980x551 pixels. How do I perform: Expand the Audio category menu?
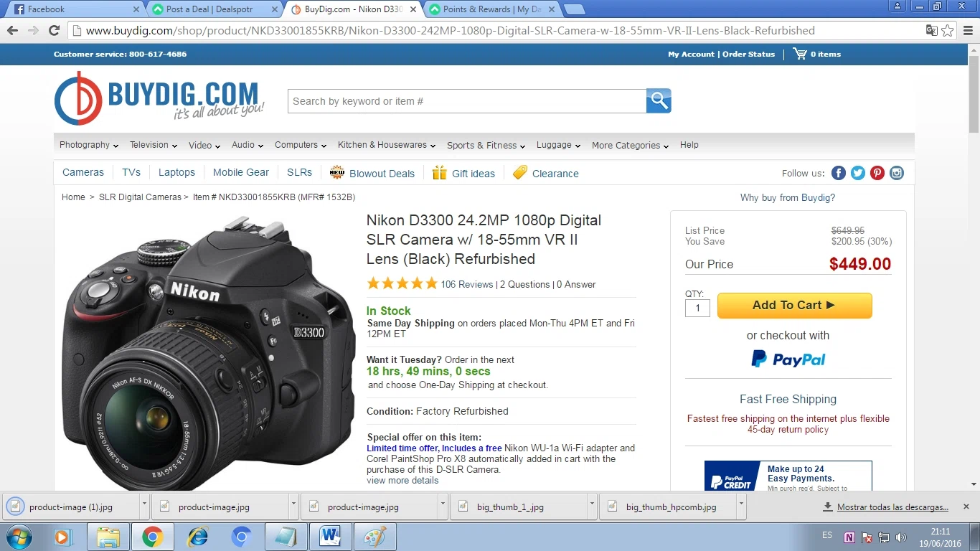pyautogui.click(x=248, y=145)
